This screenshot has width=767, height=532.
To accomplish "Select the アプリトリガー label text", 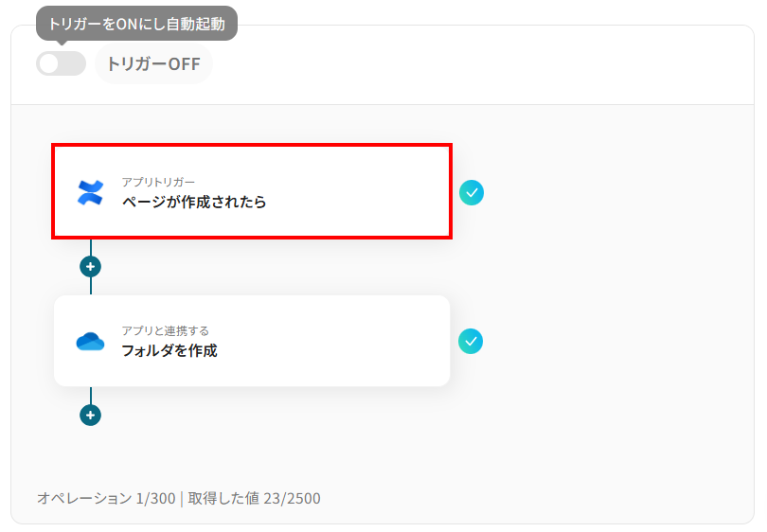I will pos(158,182).
